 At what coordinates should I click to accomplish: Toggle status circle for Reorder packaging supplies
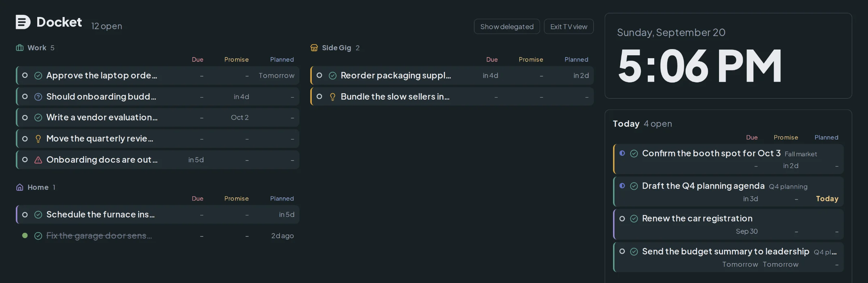tap(319, 75)
